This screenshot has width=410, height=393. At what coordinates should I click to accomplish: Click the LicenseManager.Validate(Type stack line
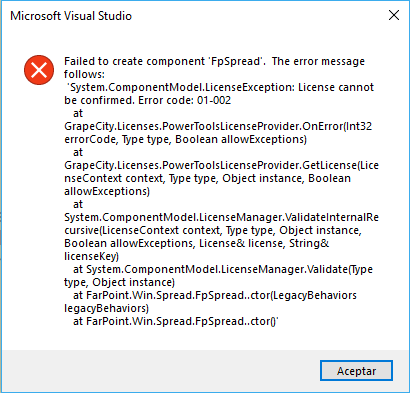(223, 269)
